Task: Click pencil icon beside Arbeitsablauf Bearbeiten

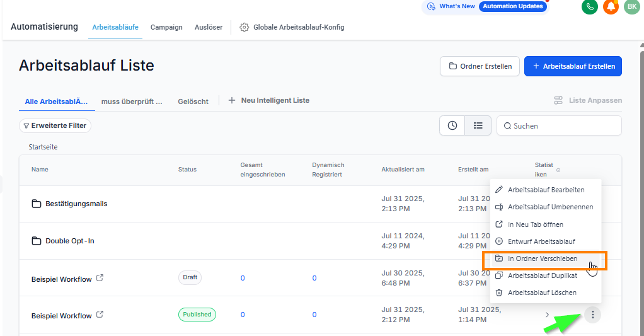Action: point(499,190)
